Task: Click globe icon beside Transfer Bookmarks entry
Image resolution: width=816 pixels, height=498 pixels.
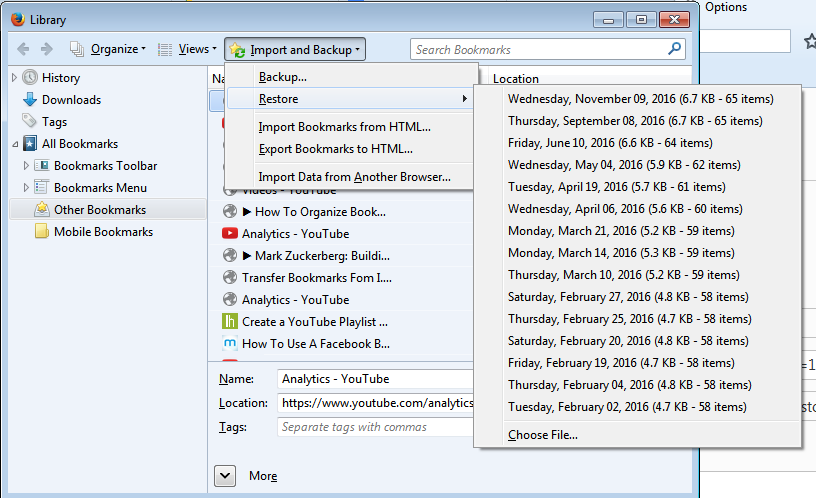Action: (230, 277)
